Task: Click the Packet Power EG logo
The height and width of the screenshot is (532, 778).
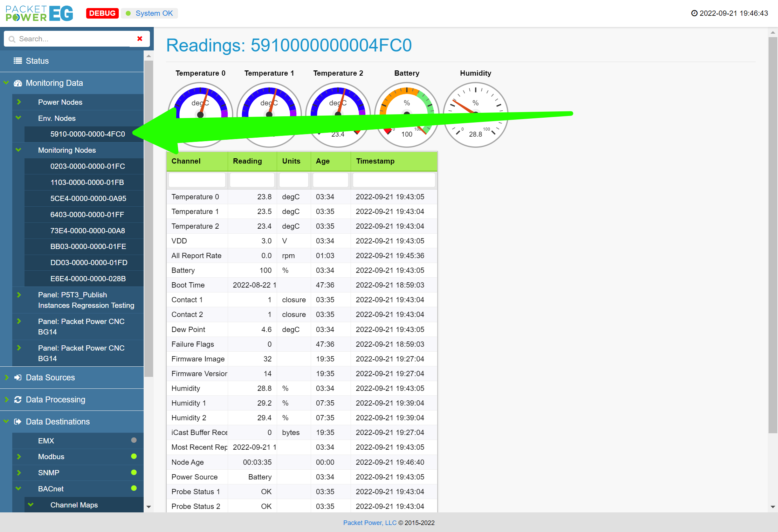Action: click(39, 13)
